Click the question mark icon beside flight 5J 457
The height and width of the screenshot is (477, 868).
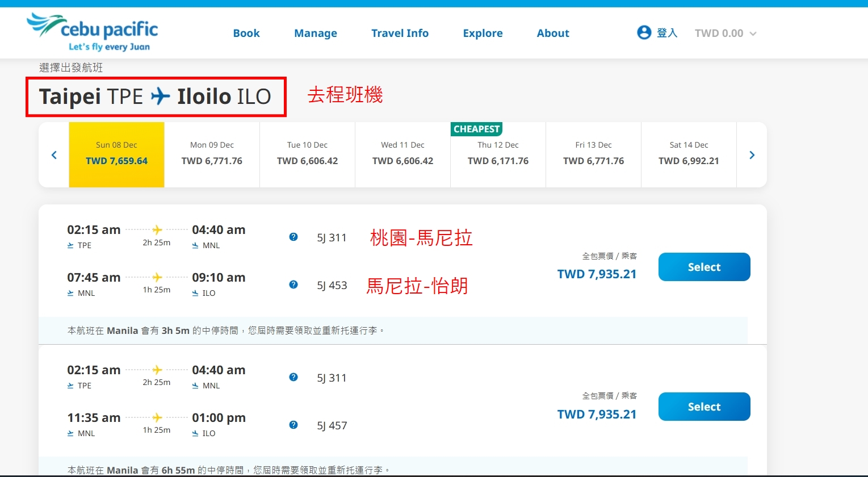[x=293, y=425]
